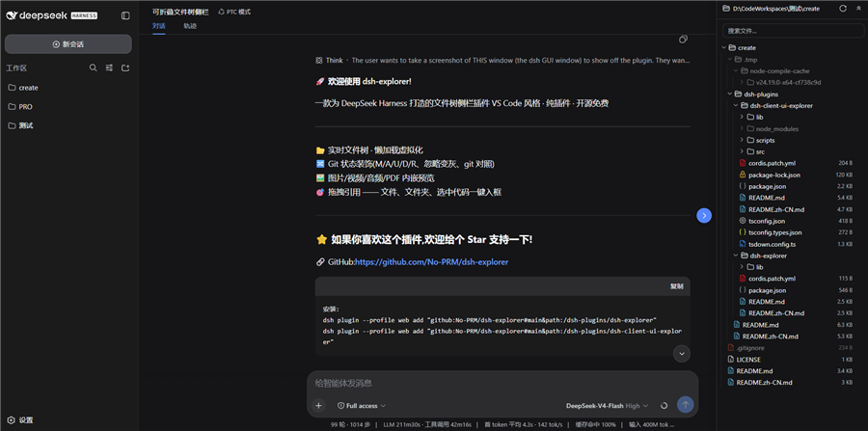Switch to the 轨迹 tab
The height and width of the screenshot is (431, 868).
[190, 26]
